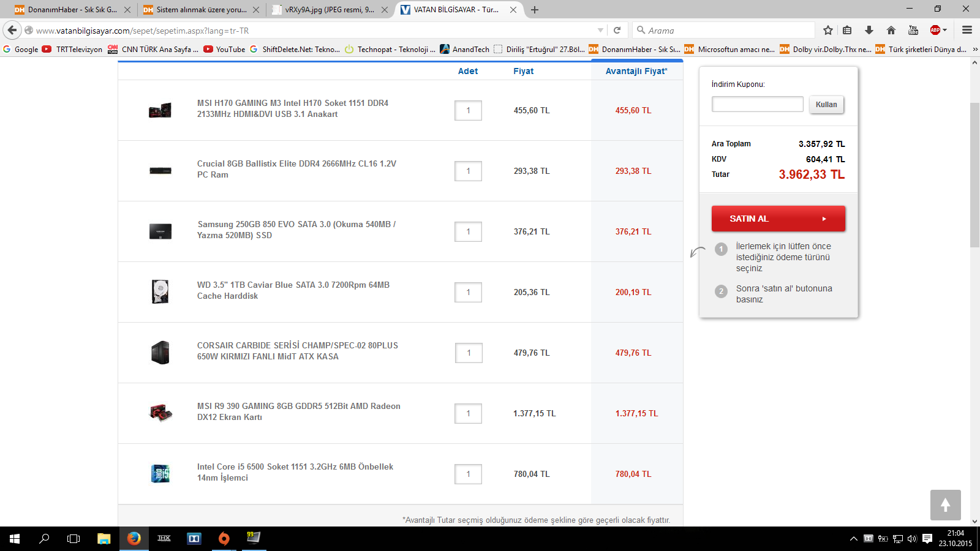Screen dimensions: 980x551
Task: Open the Intel Core i5 6500 link
Action: click(x=295, y=472)
